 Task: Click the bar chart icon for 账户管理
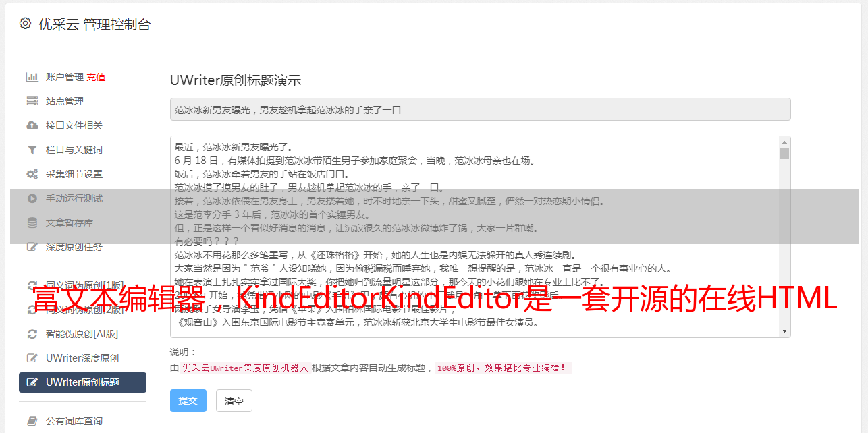tap(32, 77)
